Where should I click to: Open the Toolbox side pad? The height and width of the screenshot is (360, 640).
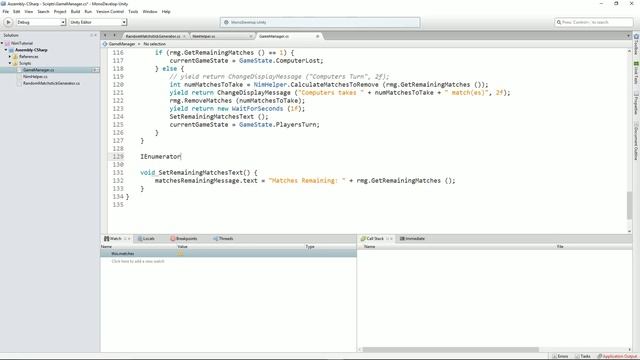636,44
